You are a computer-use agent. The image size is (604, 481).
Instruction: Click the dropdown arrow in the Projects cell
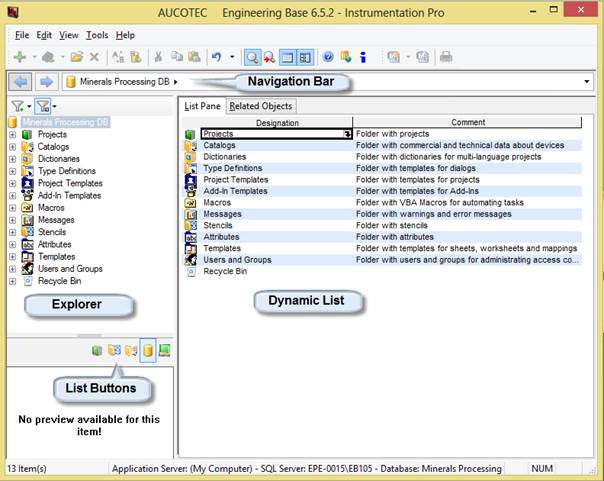coord(347,134)
